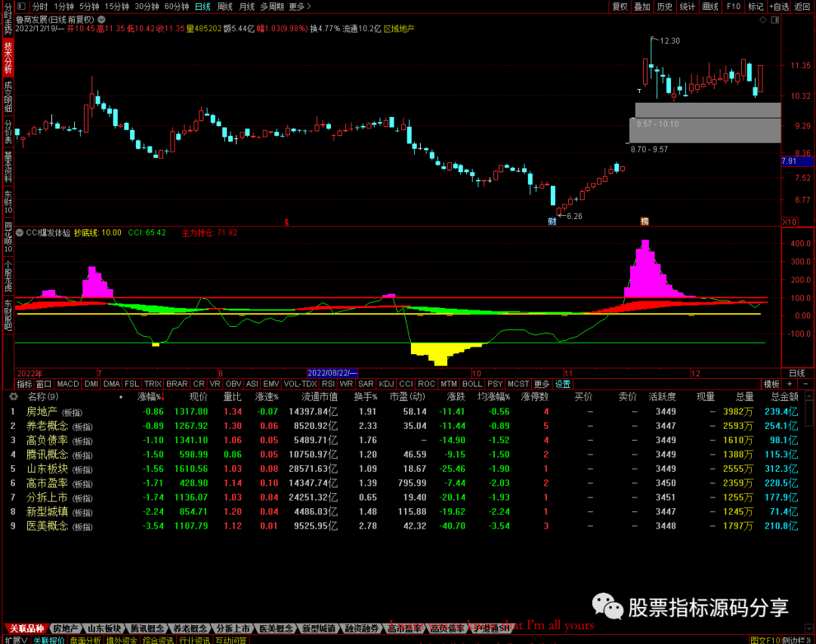The height and width of the screenshot is (644, 816).
Task: Switch to 分时 chart period
Action: 39,6
